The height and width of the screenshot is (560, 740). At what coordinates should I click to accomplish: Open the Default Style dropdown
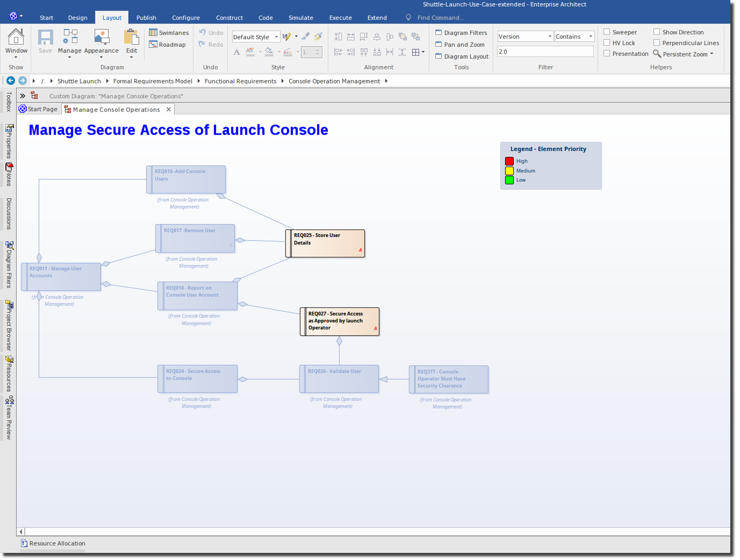coord(277,37)
